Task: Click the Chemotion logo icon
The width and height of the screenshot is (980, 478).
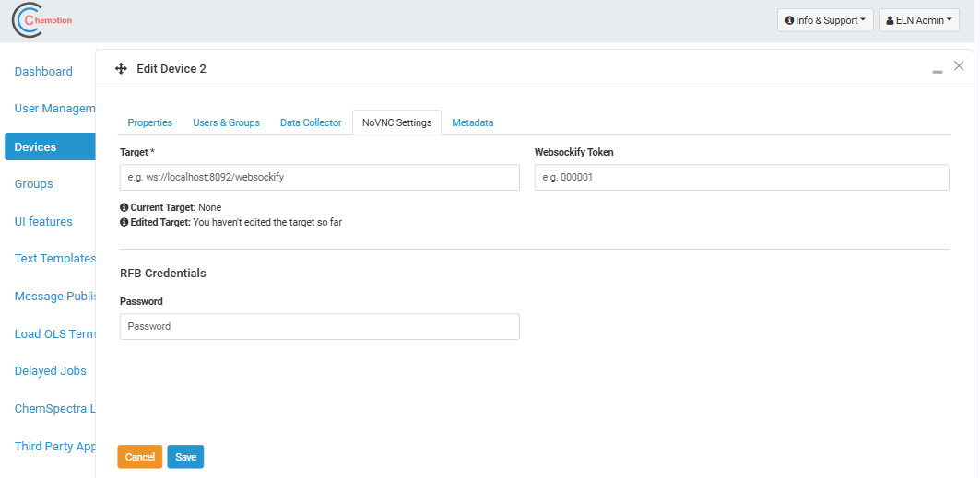Action: tap(28, 20)
